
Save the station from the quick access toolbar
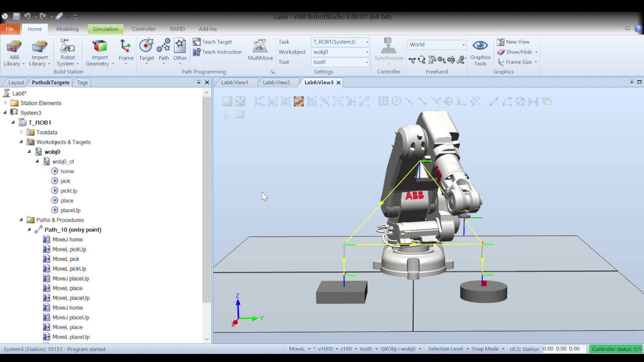(x=17, y=17)
